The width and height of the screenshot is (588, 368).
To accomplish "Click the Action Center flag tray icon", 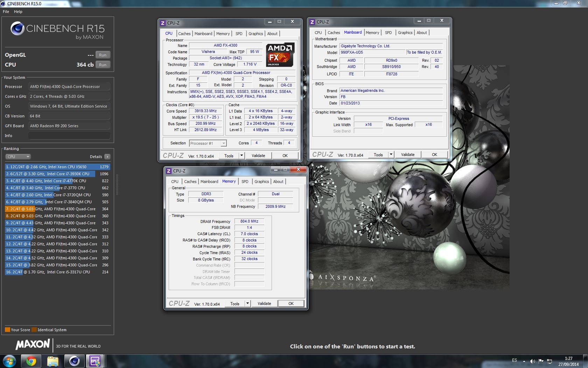I will point(541,361).
